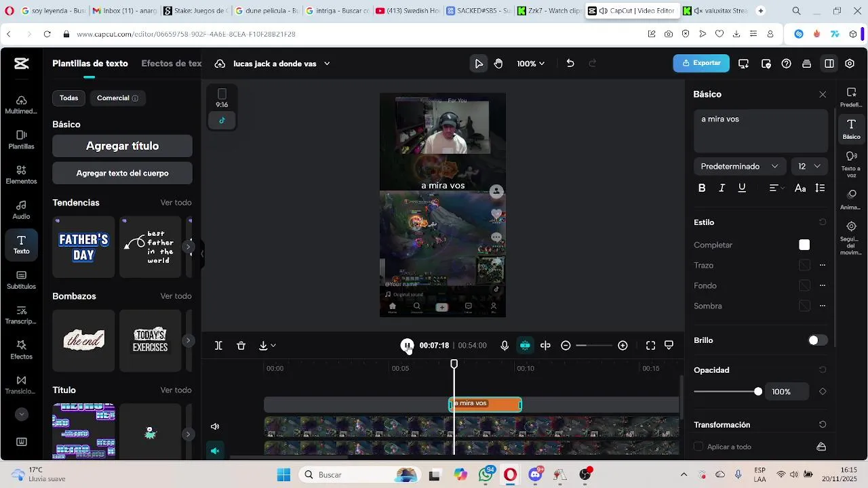This screenshot has width=868, height=488.
Task: Open the Transcripción sidebar panel
Action: (21, 315)
